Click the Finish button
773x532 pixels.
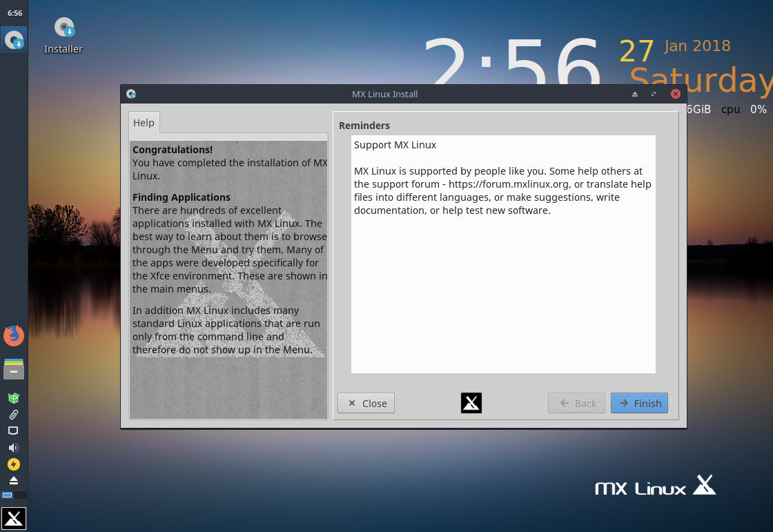pos(639,403)
